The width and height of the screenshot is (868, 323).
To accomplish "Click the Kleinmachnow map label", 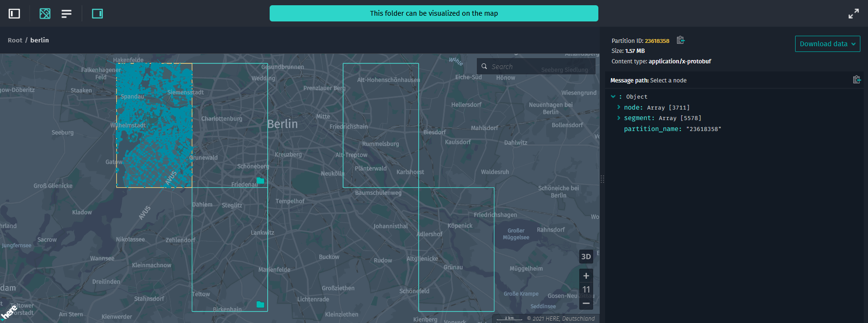I will point(151,265).
